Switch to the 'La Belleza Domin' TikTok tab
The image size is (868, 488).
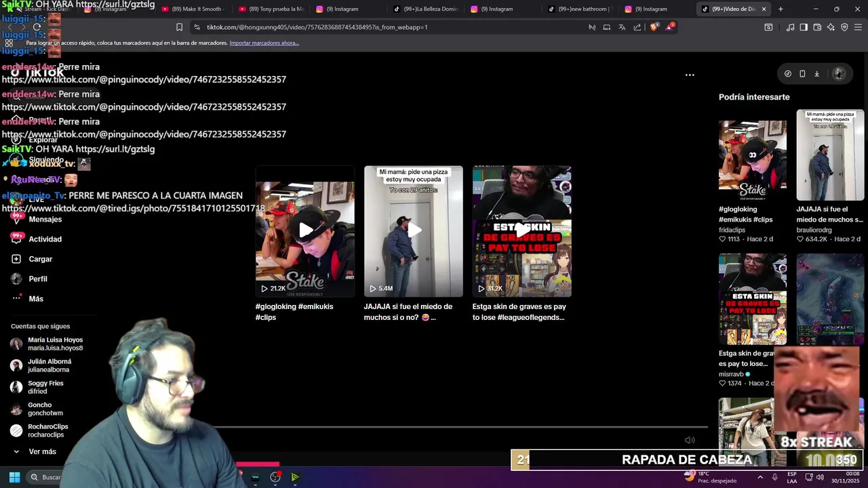[426, 9]
